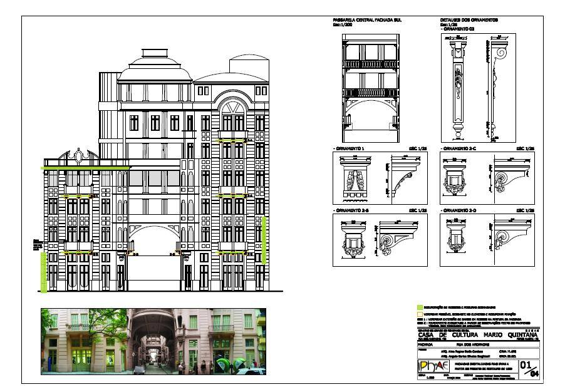Click the central footbridge elevation drawing

pyautogui.click(x=371, y=88)
